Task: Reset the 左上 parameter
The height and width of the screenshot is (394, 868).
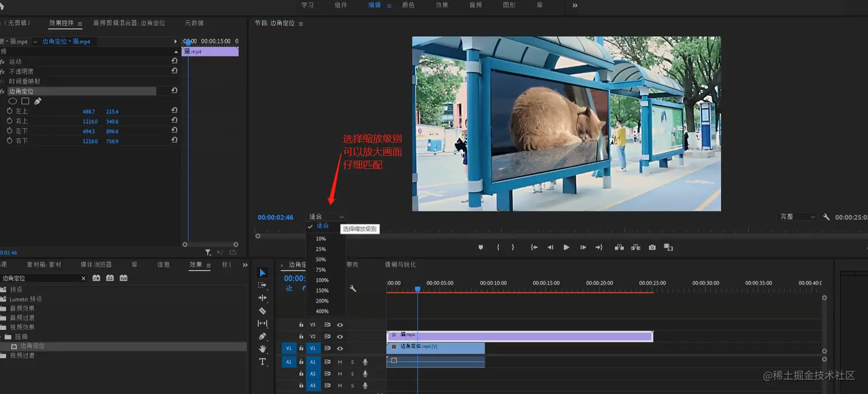Action: (x=175, y=111)
